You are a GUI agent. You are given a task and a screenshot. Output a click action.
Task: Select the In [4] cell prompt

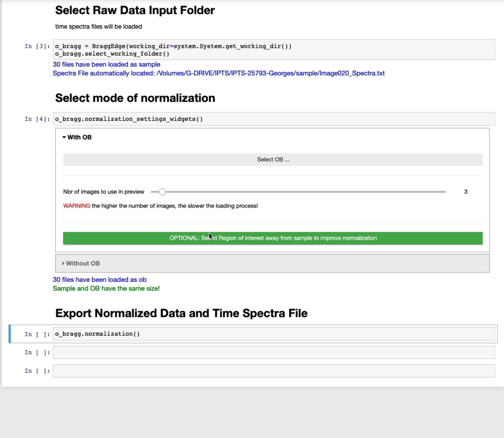click(37, 119)
